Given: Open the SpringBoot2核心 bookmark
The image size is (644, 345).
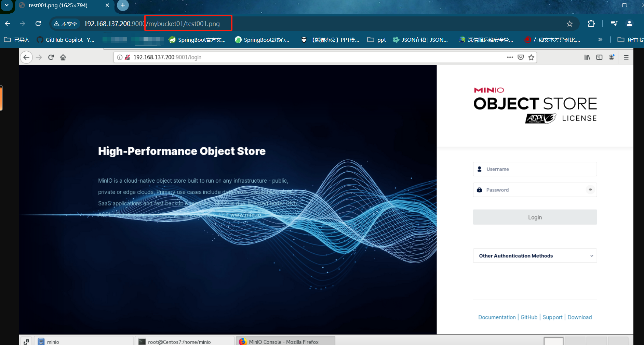Looking at the screenshot, I should (262, 40).
